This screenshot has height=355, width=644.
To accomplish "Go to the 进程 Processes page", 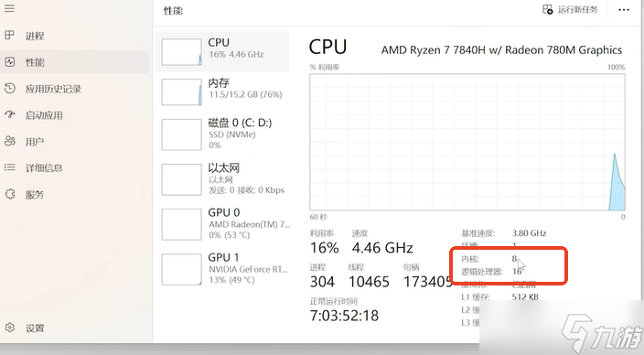I will (x=75, y=36).
